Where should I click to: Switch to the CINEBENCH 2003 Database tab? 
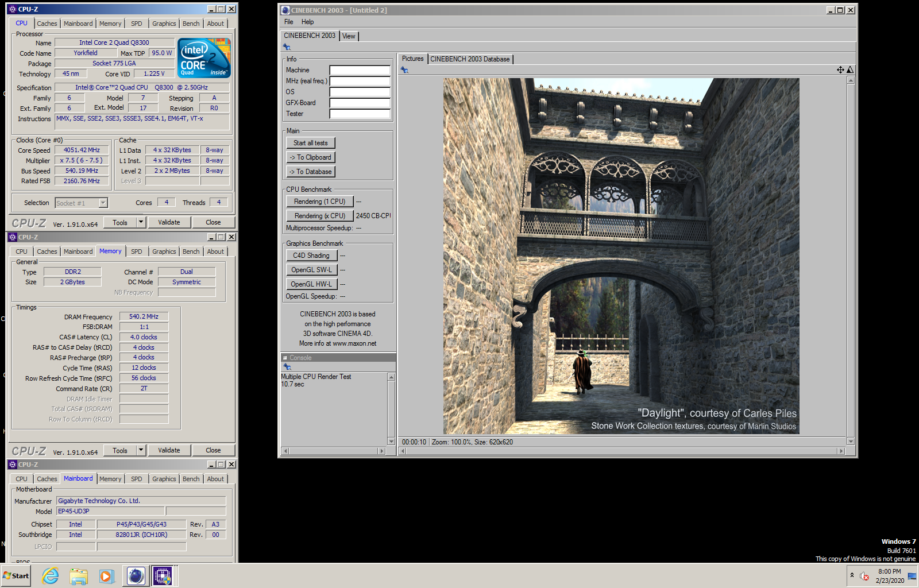click(470, 59)
